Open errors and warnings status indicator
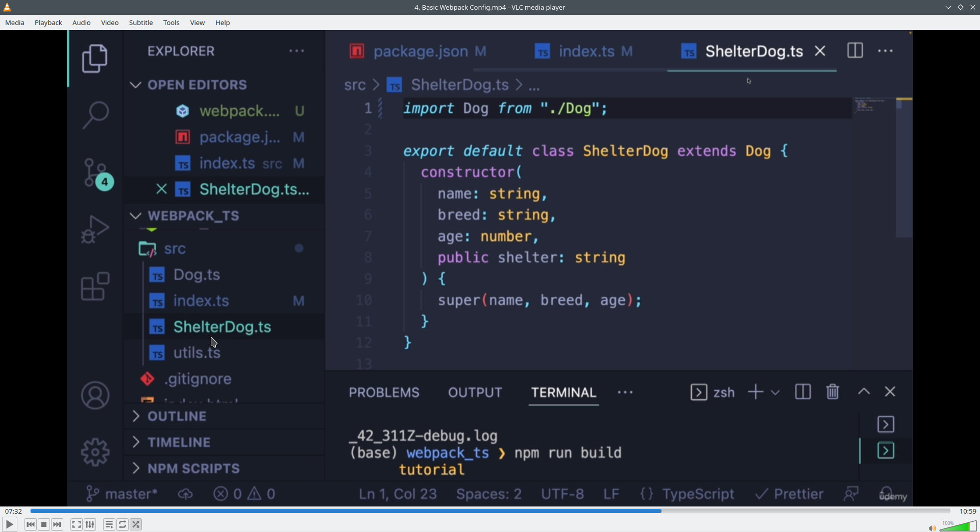 pyautogui.click(x=244, y=494)
